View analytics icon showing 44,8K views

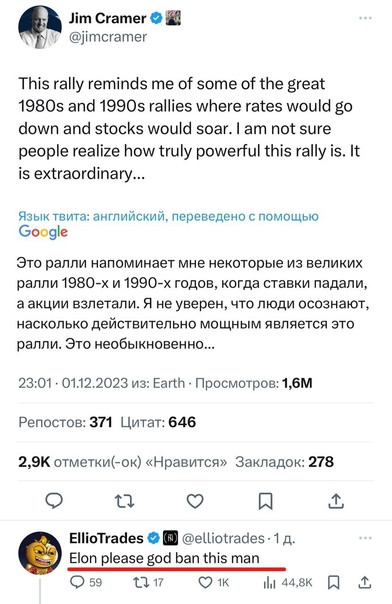[x=288, y=582]
